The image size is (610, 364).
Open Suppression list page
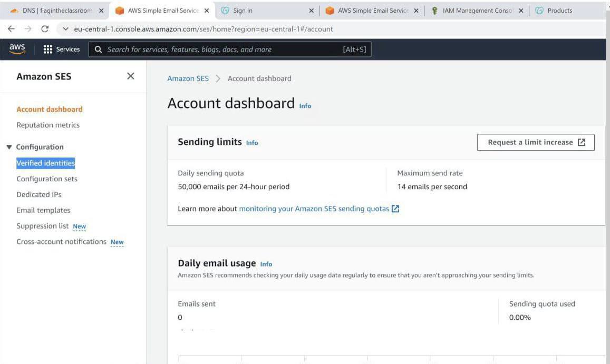pos(42,226)
